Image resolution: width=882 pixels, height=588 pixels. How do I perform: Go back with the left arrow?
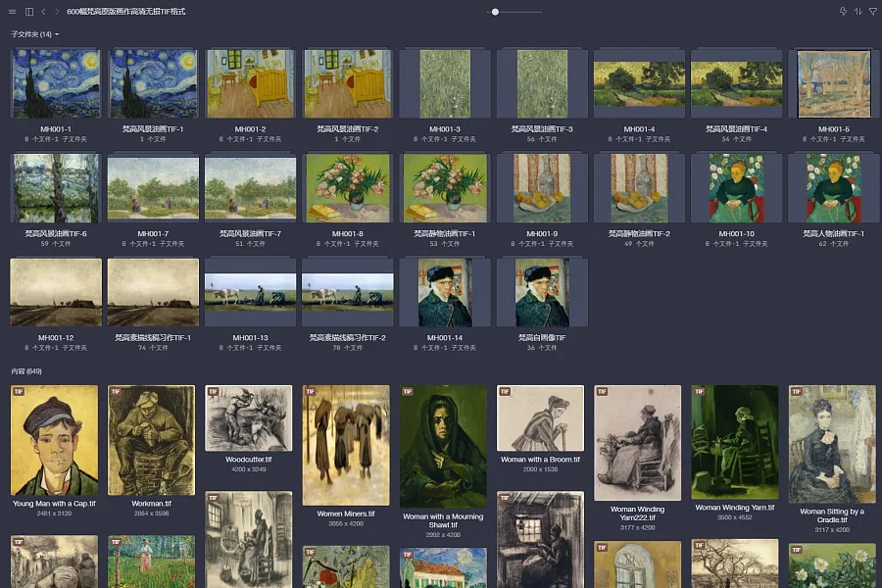(43, 11)
